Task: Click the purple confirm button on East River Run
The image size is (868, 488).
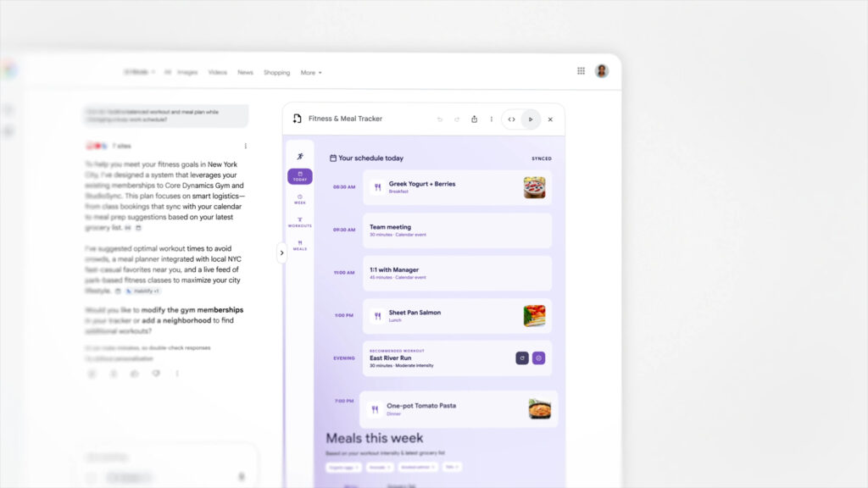Action: [538, 358]
